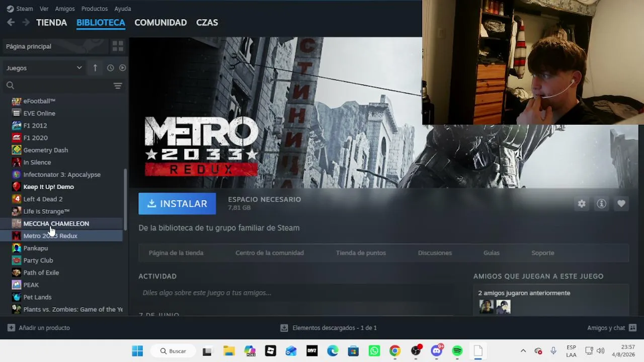Open the Steam menu
This screenshot has height=362, width=644.
(x=20, y=9)
